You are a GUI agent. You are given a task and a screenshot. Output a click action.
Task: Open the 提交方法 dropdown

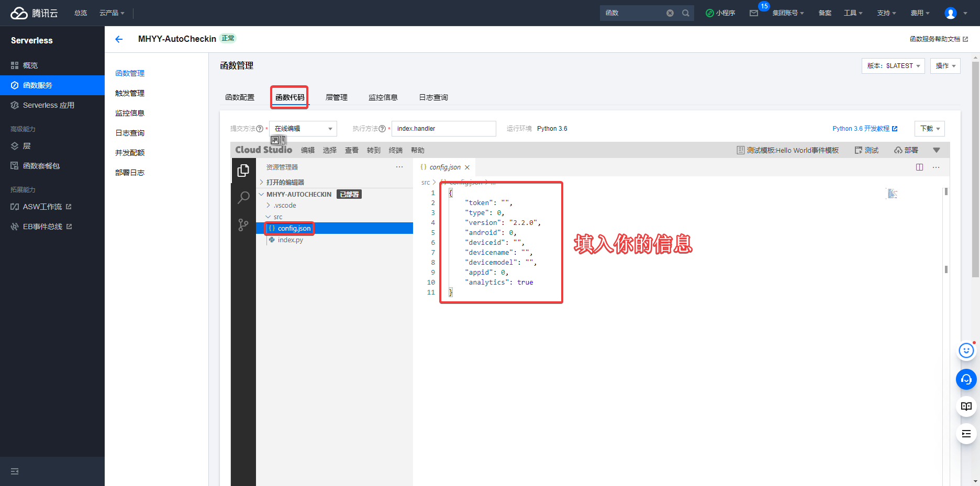(303, 129)
